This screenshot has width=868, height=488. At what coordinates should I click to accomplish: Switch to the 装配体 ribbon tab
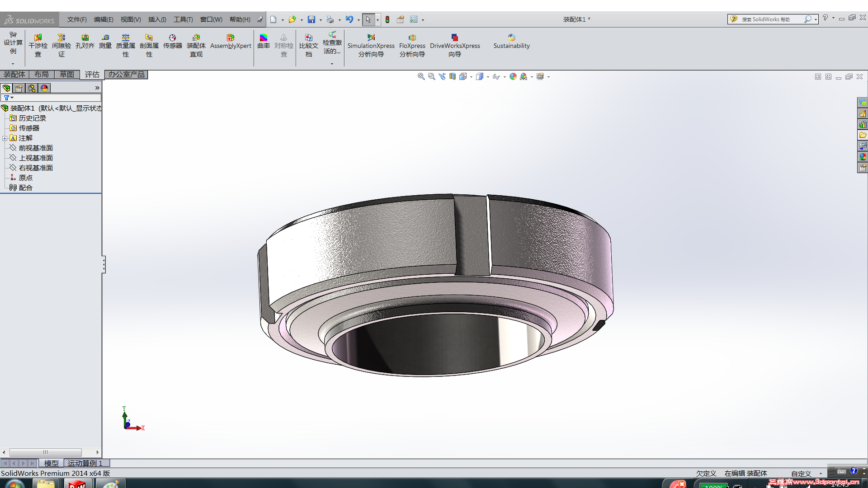(14, 75)
